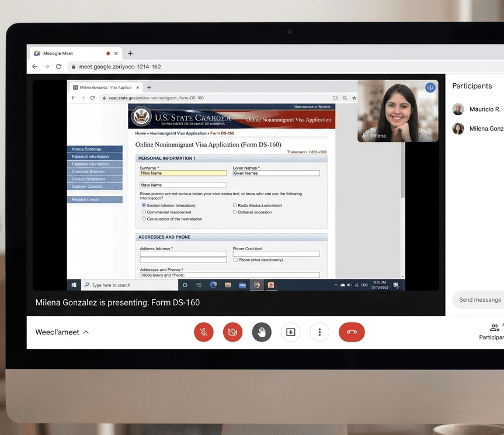Open Personal Information sidebar item
The image size is (504, 435).
[95, 156]
